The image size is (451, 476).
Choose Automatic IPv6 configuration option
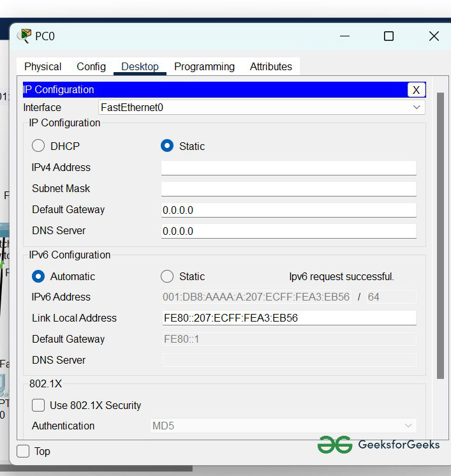39,276
